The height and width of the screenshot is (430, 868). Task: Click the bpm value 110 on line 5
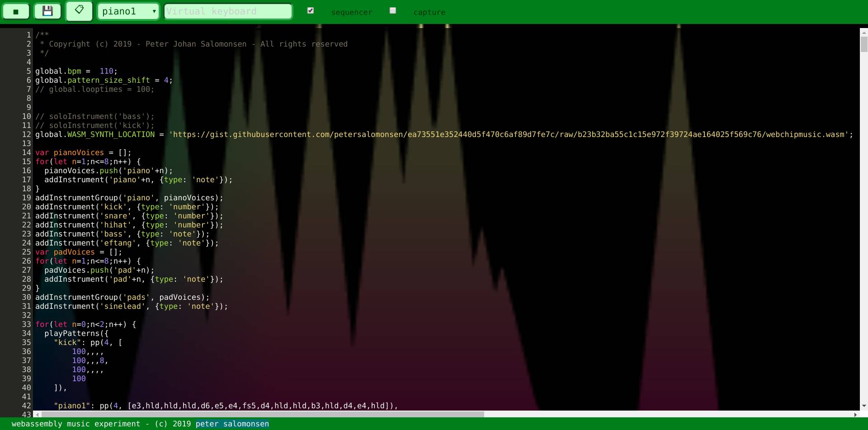click(107, 71)
